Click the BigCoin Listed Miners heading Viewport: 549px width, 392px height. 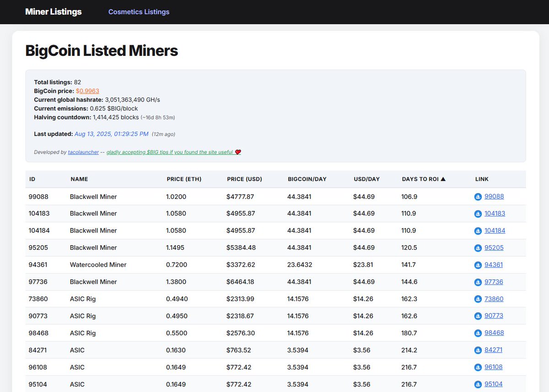(102, 50)
